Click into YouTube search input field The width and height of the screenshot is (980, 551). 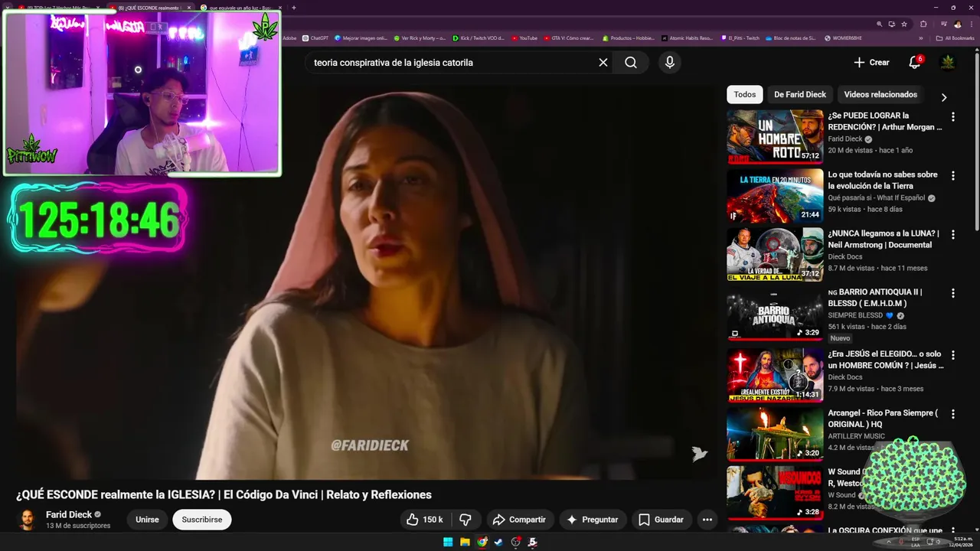click(452, 63)
